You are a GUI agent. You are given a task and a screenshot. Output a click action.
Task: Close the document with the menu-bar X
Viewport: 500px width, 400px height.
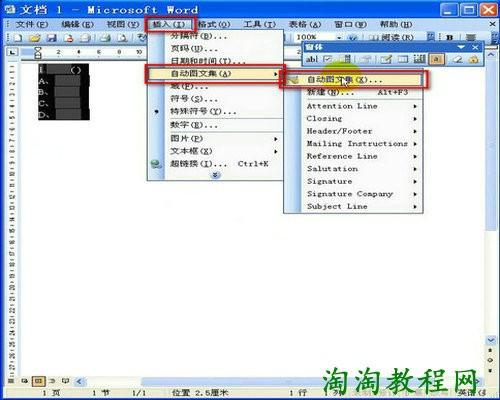pyautogui.click(x=492, y=24)
